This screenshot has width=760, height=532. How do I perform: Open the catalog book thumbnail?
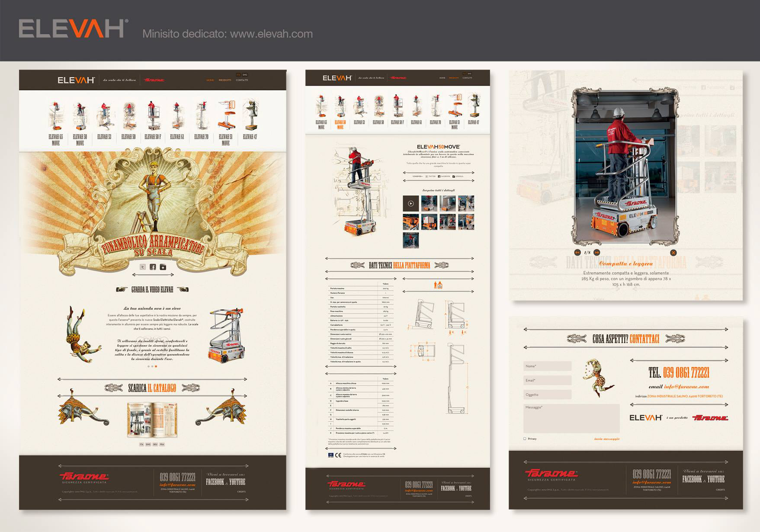pos(152,419)
